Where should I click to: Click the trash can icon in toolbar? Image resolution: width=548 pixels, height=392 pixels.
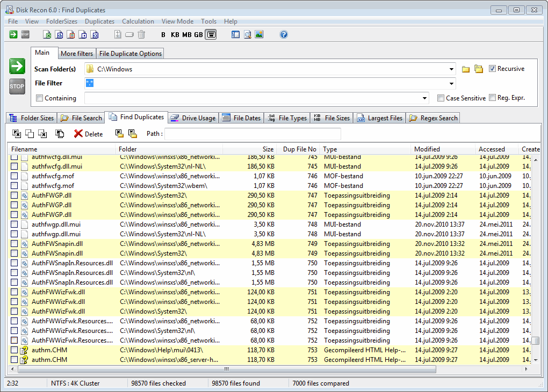click(x=141, y=34)
